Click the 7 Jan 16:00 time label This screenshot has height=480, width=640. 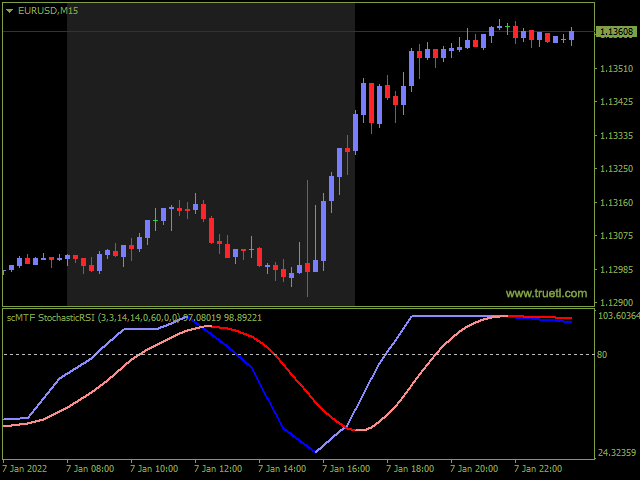coord(346,469)
